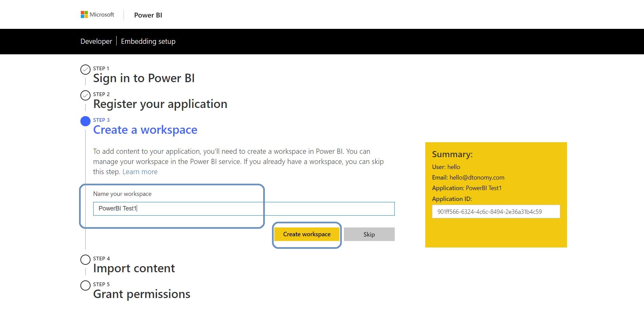644x314 pixels.
Task: Click the Microsoft logo
Action: 97,15
